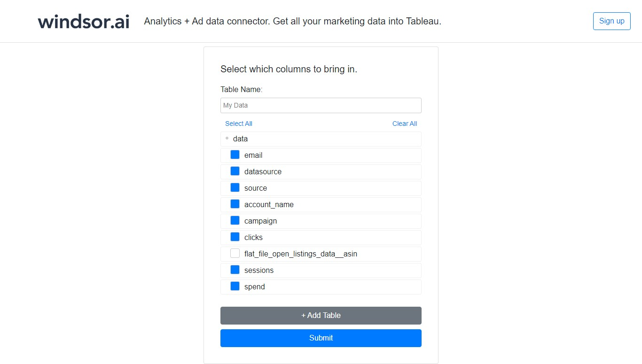
Task: Disable the clicks column checkbox
Action: point(235,237)
